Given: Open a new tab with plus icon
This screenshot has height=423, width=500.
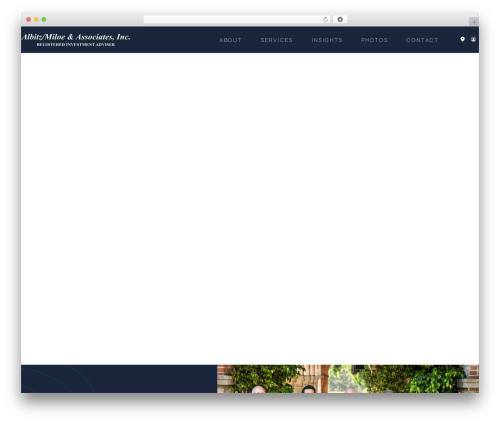Looking at the screenshot, I should tap(474, 22).
